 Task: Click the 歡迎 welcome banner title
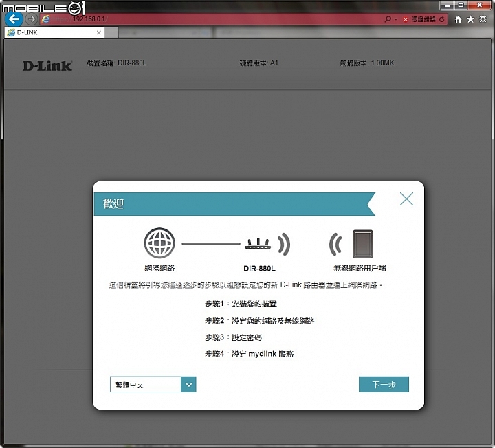pyautogui.click(x=113, y=204)
